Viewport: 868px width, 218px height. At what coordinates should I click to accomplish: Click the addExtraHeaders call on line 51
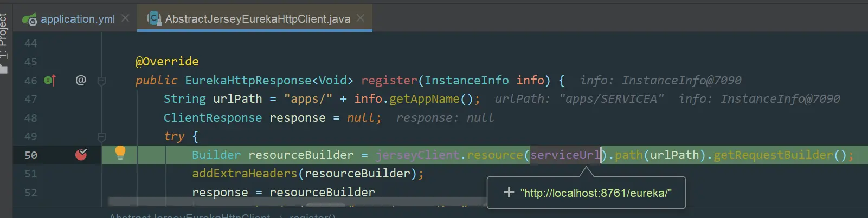pyautogui.click(x=245, y=174)
